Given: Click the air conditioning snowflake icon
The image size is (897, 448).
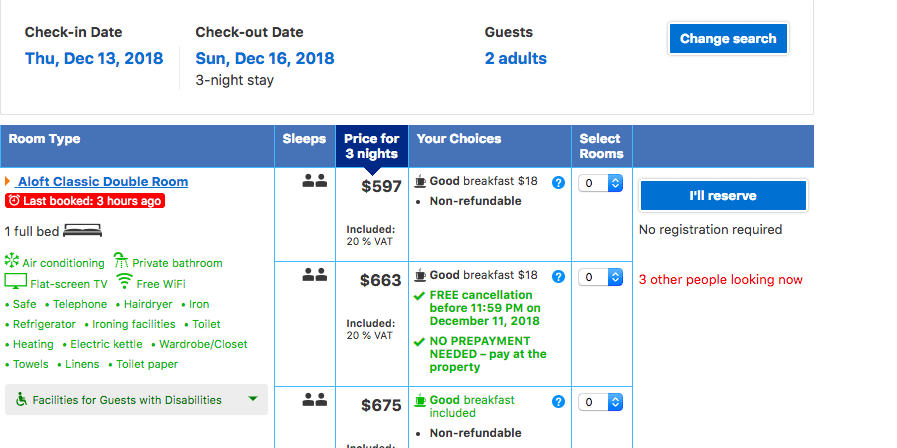Looking at the screenshot, I should pyautogui.click(x=11, y=260).
